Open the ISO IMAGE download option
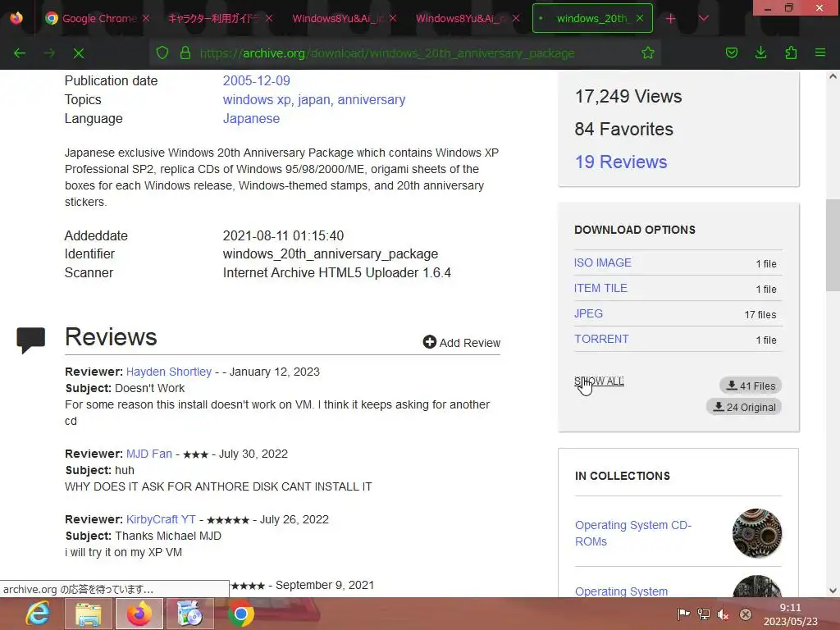The height and width of the screenshot is (630, 840). pyautogui.click(x=603, y=262)
